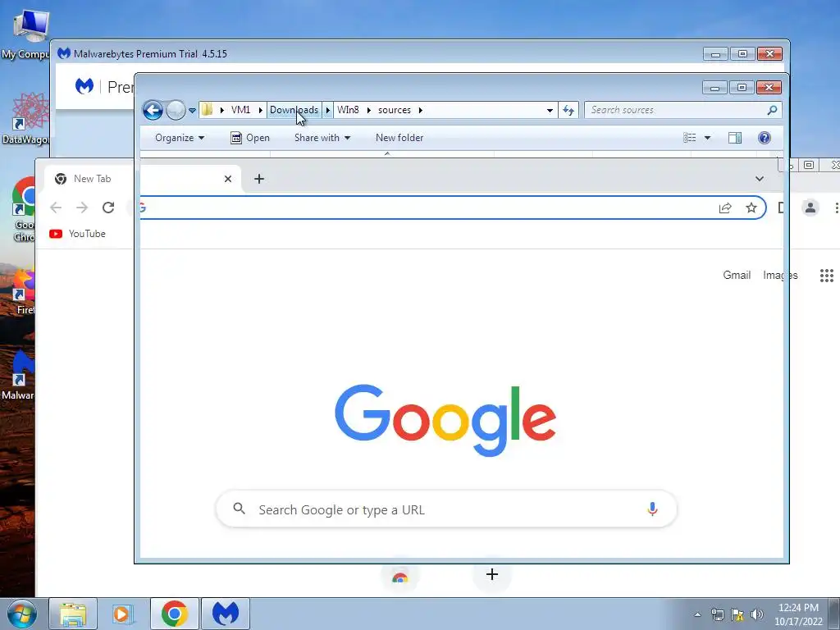Select Downloads in the address path
Image resolution: width=840 pixels, height=630 pixels.
[294, 110]
